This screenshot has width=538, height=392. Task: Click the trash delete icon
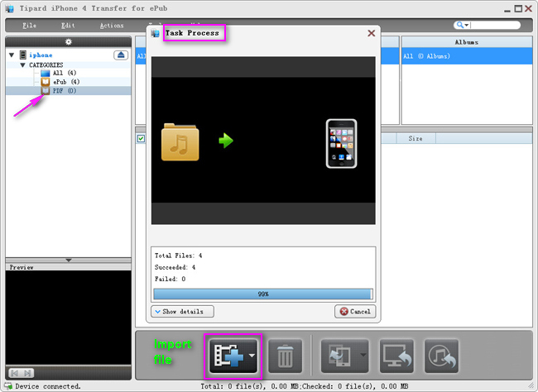pos(285,356)
